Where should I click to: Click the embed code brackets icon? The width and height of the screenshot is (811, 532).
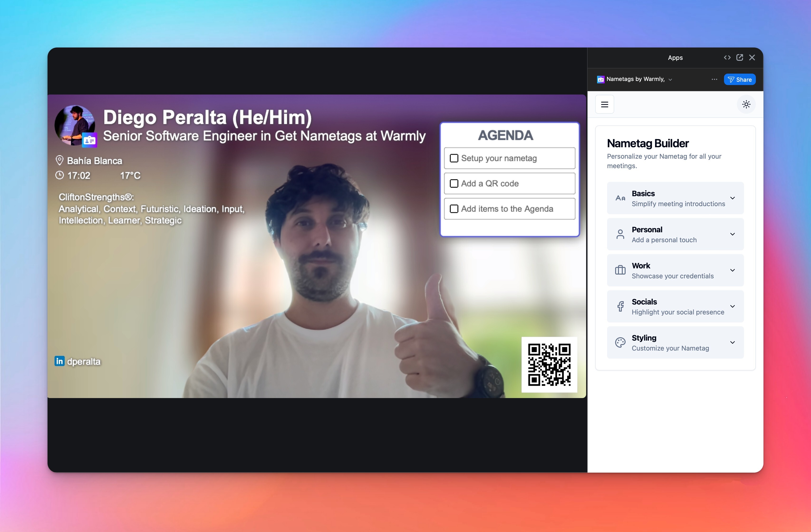point(727,57)
